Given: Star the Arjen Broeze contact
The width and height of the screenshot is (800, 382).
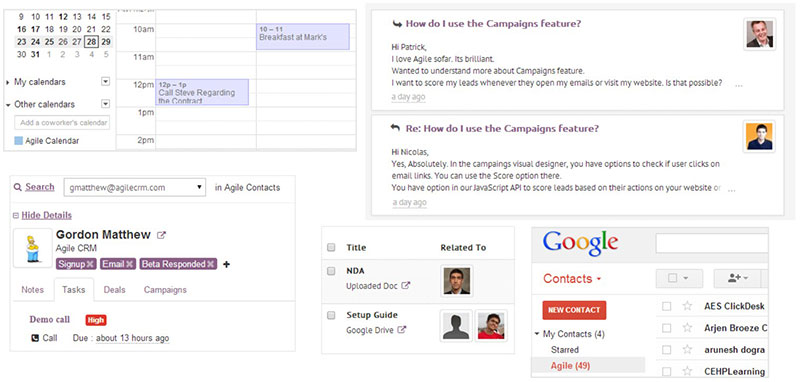Looking at the screenshot, I should (687, 327).
